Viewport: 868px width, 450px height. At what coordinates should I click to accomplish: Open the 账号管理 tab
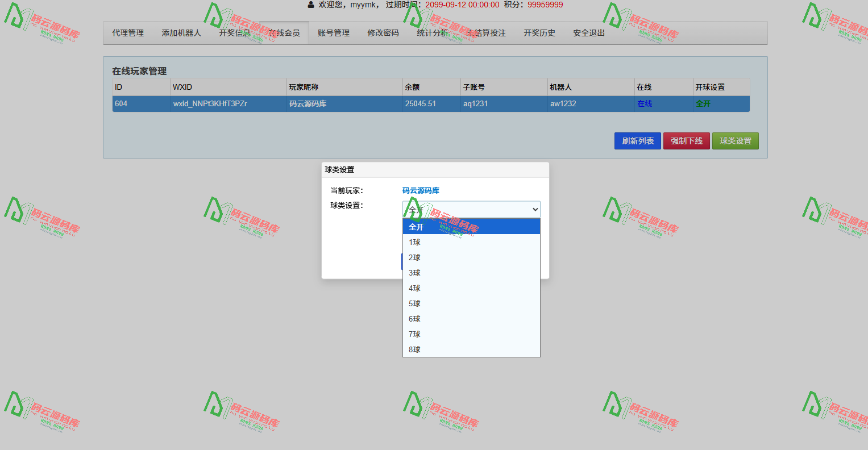(x=334, y=33)
